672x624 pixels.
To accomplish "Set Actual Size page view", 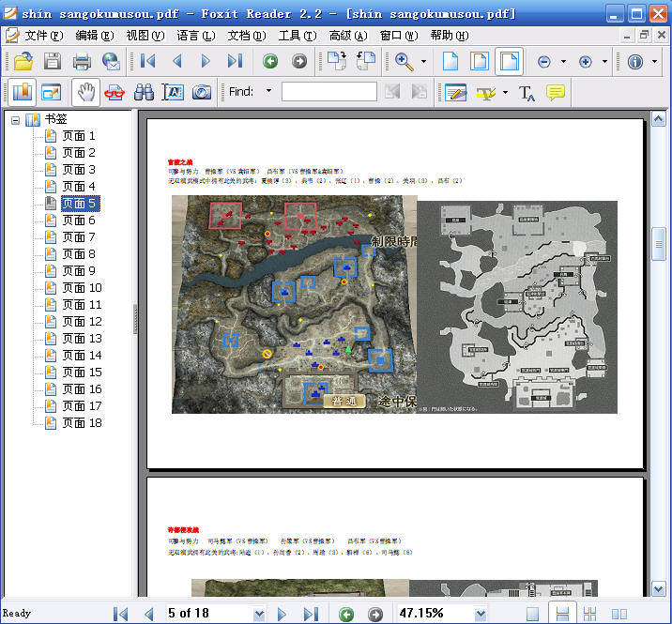I will pos(450,61).
